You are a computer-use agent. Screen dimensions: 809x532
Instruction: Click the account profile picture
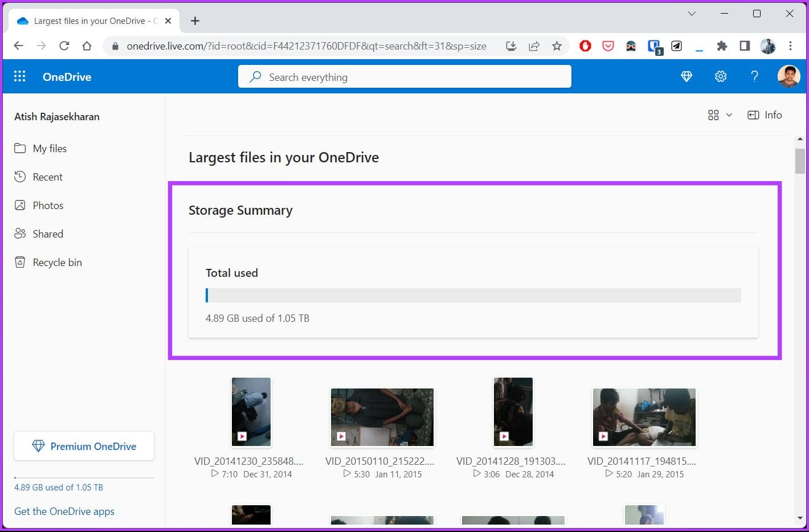click(788, 76)
